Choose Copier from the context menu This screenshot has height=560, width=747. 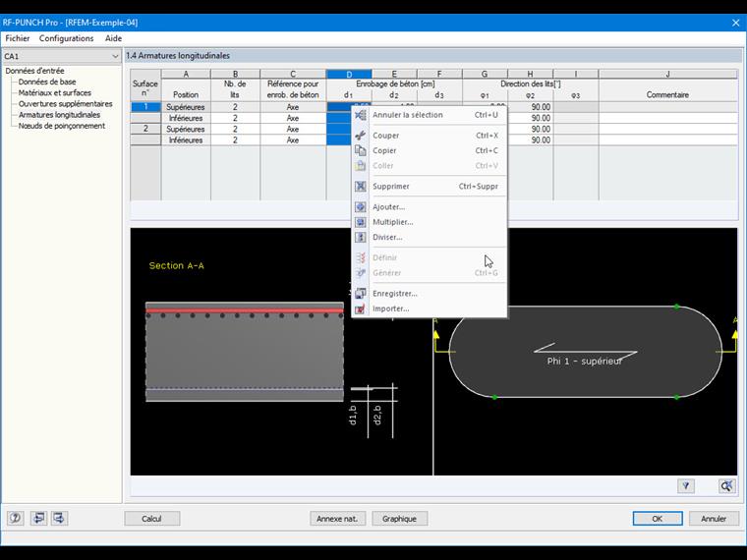click(x=430, y=150)
